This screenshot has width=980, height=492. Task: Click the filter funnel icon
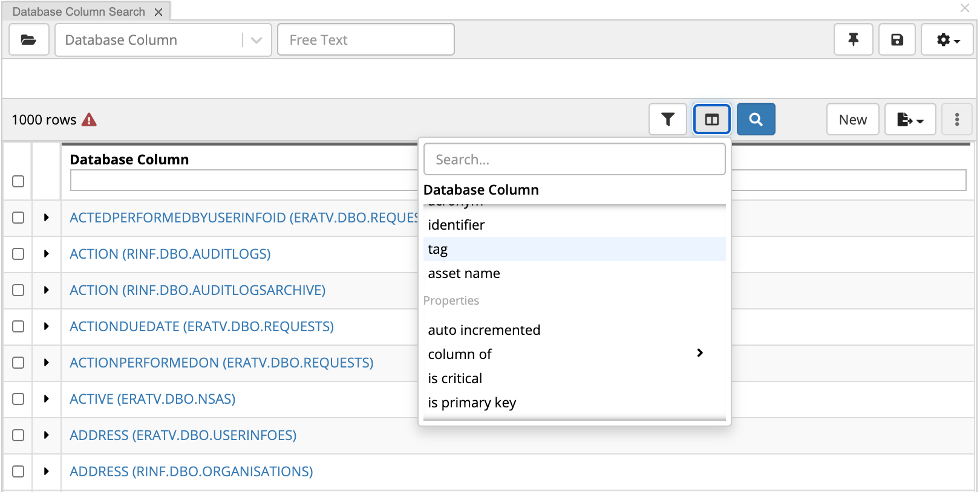click(x=667, y=120)
